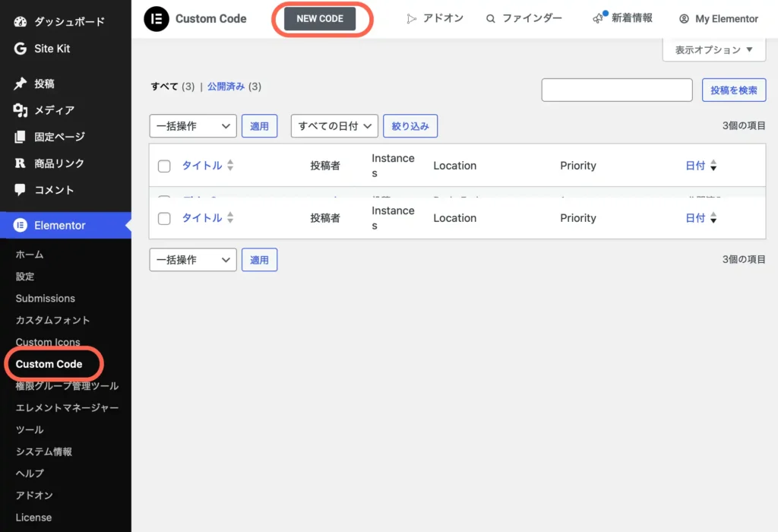Click the アドオン link in top bar
This screenshot has height=532, width=778.
[x=443, y=18]
